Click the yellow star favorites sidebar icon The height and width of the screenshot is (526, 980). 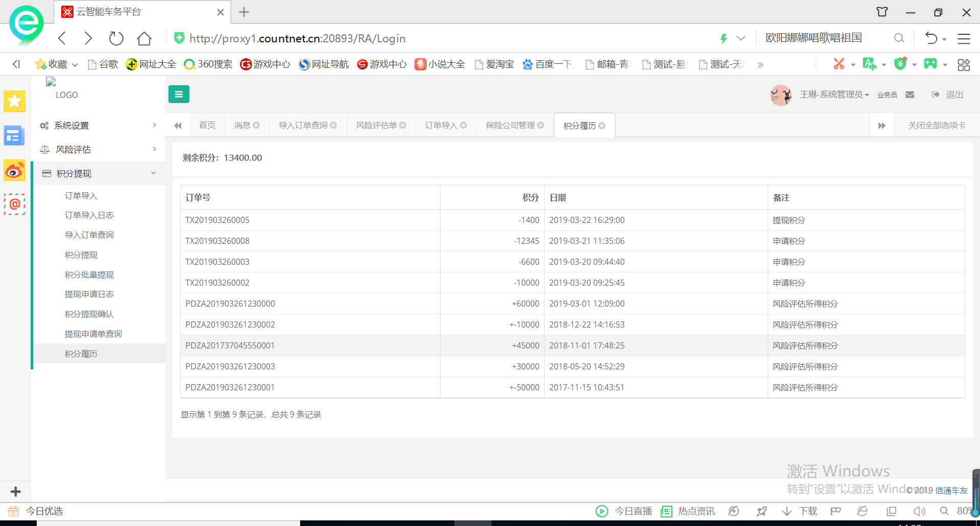click(x=14, y=101)
